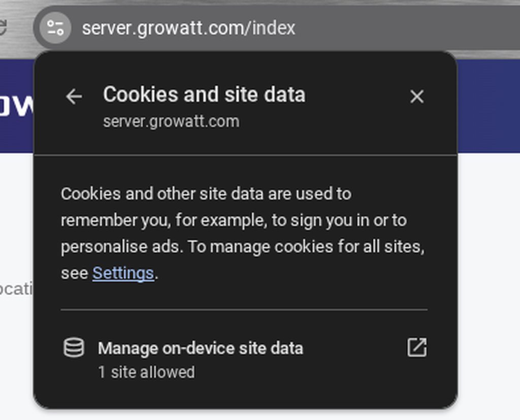Image resolution: width=520 pixels, height=420 pixels.
Task: Select Manage on-device site data label
Action: pyautogui.click(x=200, y=348)
